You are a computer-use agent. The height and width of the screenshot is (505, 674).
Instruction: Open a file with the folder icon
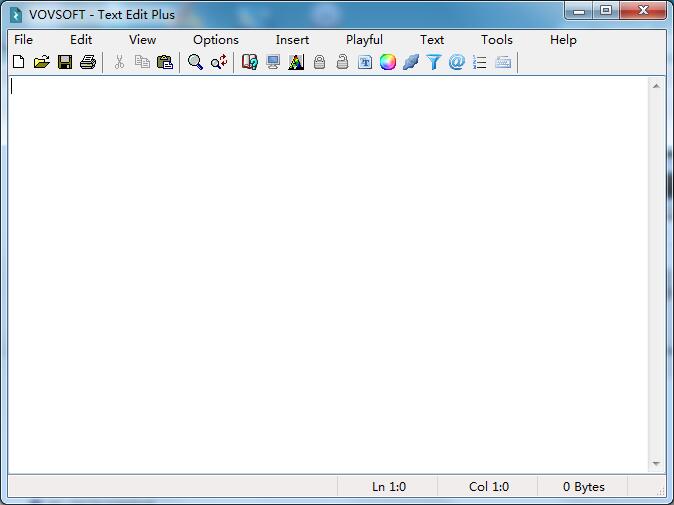[x=41, y=62]
